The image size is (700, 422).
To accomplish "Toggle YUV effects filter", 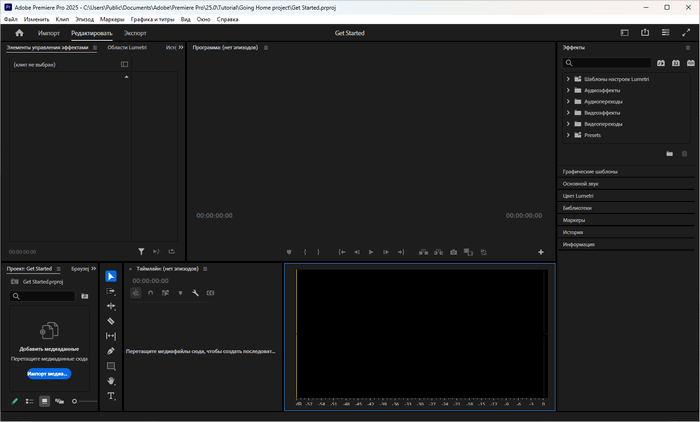I will (691, 63).
